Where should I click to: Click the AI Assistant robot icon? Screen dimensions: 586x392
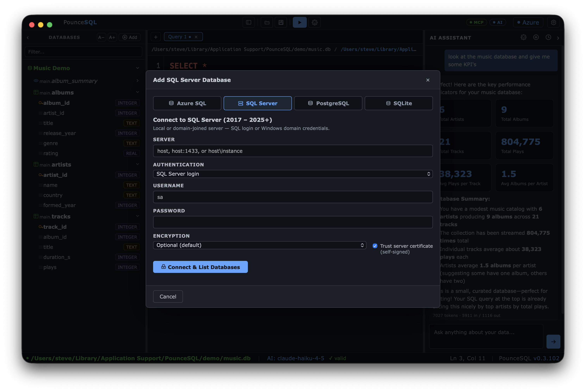point(523,37)
